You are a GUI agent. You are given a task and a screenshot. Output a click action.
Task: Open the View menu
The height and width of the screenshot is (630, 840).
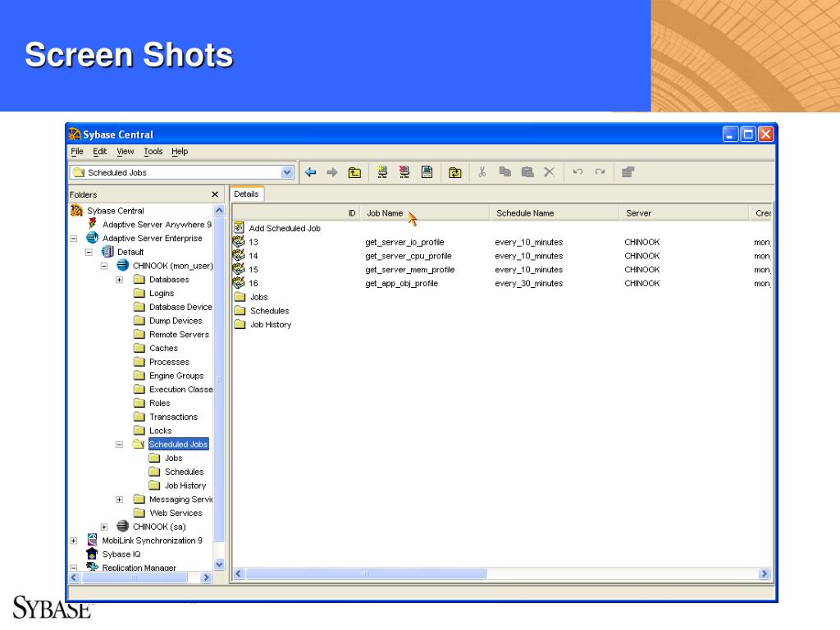[x=126, y=151]
